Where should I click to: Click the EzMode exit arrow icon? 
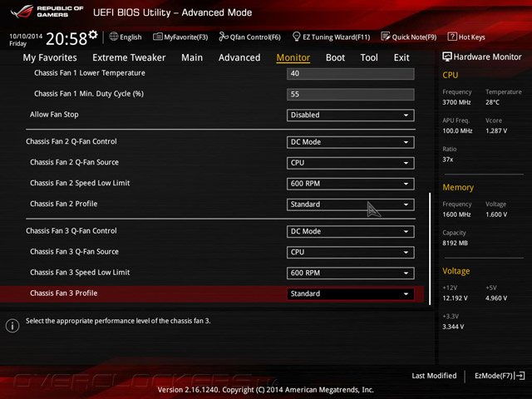click(520, 376)
